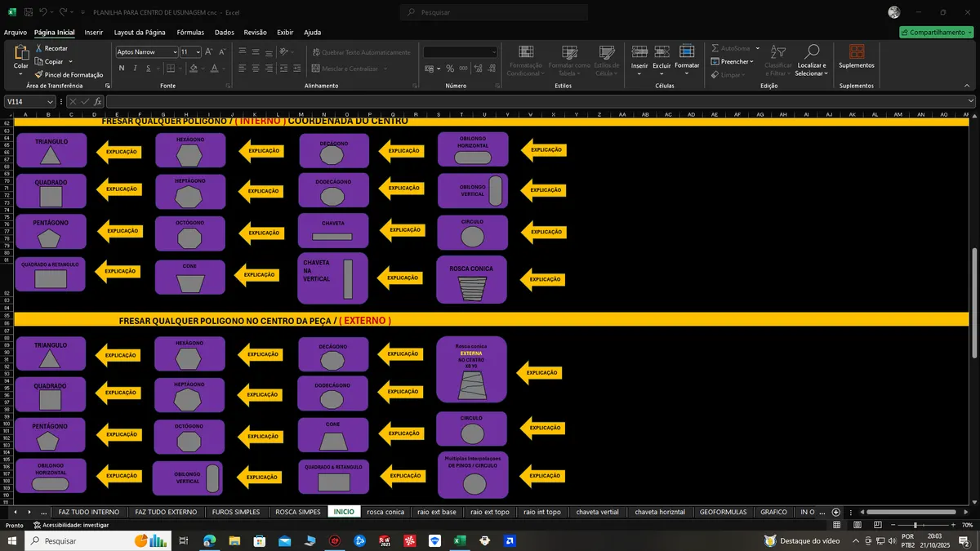Viewport: 980px width, 551px height.
Task: Click the Copiar icon
Action: pyautogui.click(x=38, y=61)
